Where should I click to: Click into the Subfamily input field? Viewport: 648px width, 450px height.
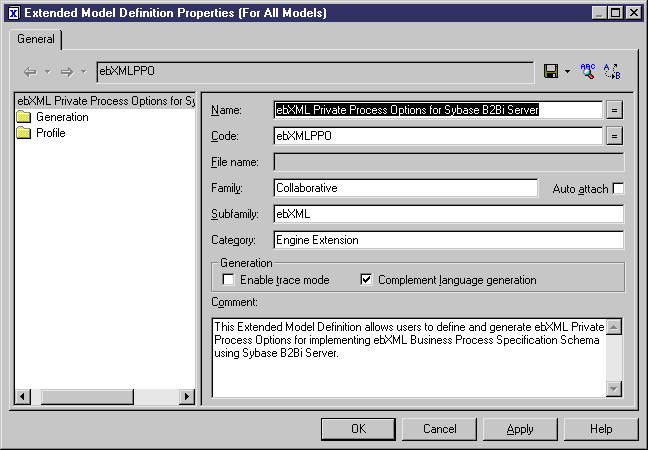[x=448, y=214]
